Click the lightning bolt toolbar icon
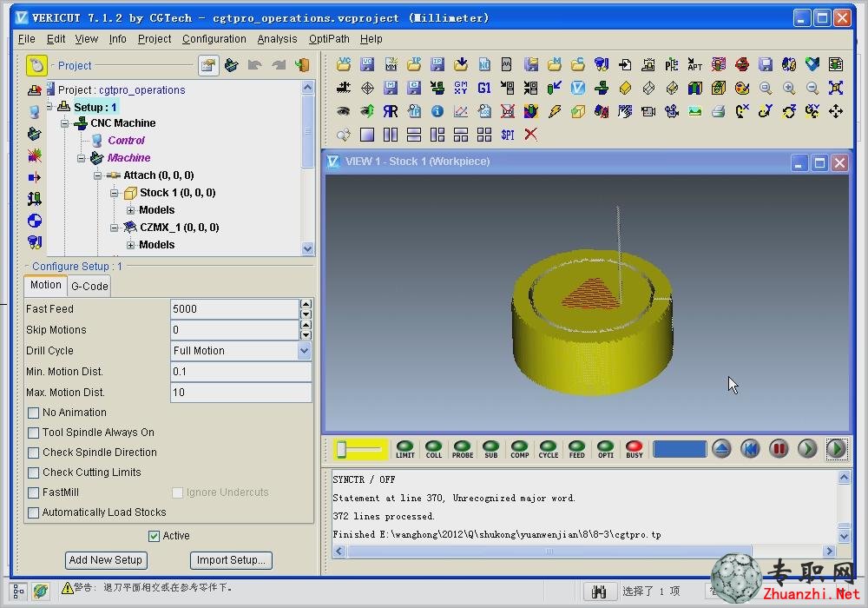 (x=555, y=111)
